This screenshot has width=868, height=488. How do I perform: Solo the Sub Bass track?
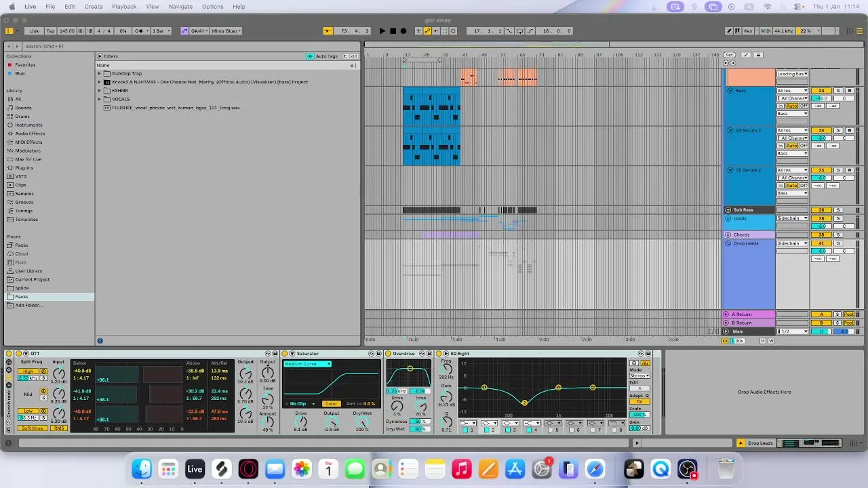[x=837, y=210]
